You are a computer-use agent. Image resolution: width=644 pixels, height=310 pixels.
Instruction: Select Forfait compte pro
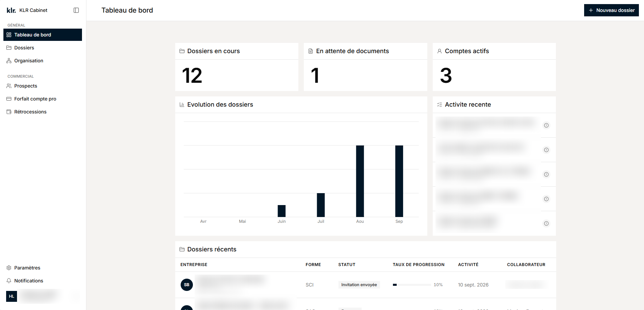(x=43, y=99)
